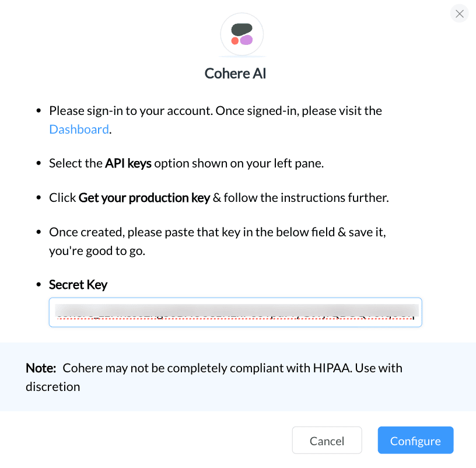Click 'follow the instructions further' text
The image size is (476, 468).
click(306, 198)
